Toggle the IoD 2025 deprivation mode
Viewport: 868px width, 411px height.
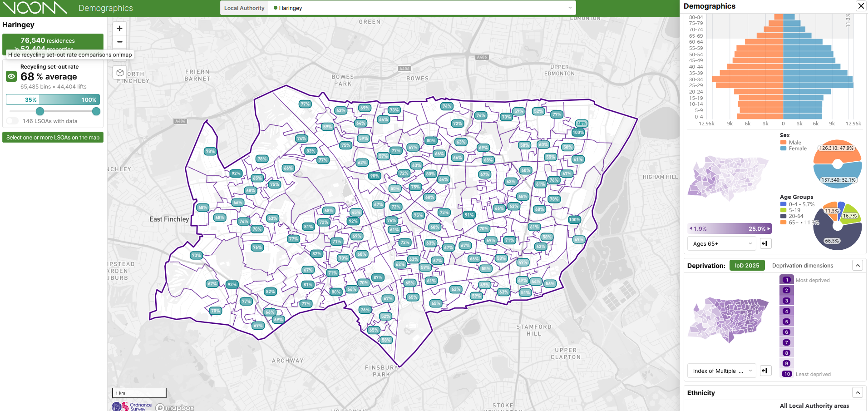tap(747, 265)
